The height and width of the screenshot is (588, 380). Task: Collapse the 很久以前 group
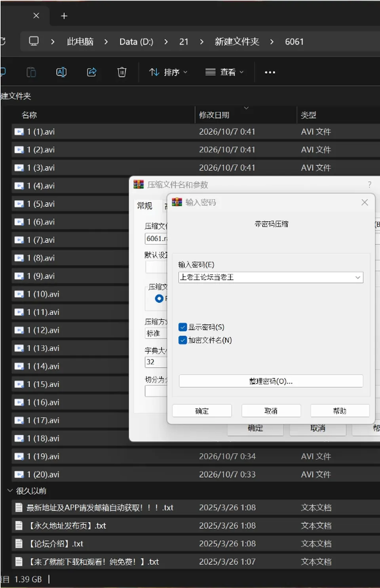coord(10,491)
